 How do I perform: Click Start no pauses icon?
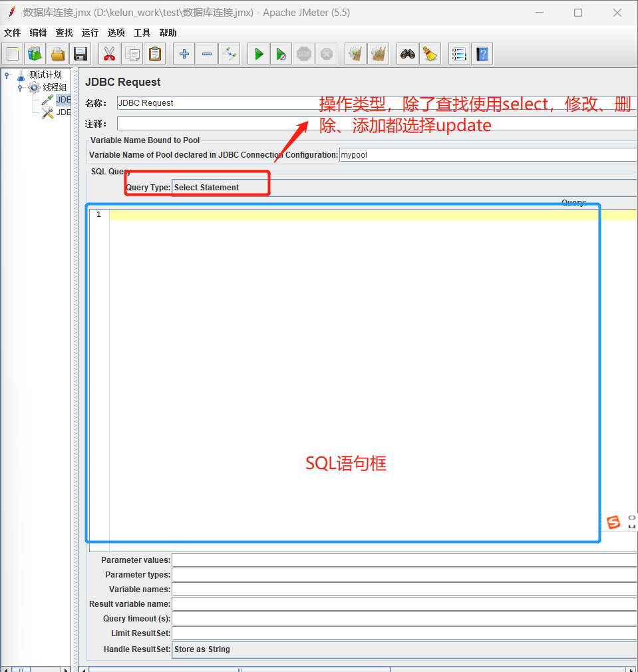(x=281, y=54)
